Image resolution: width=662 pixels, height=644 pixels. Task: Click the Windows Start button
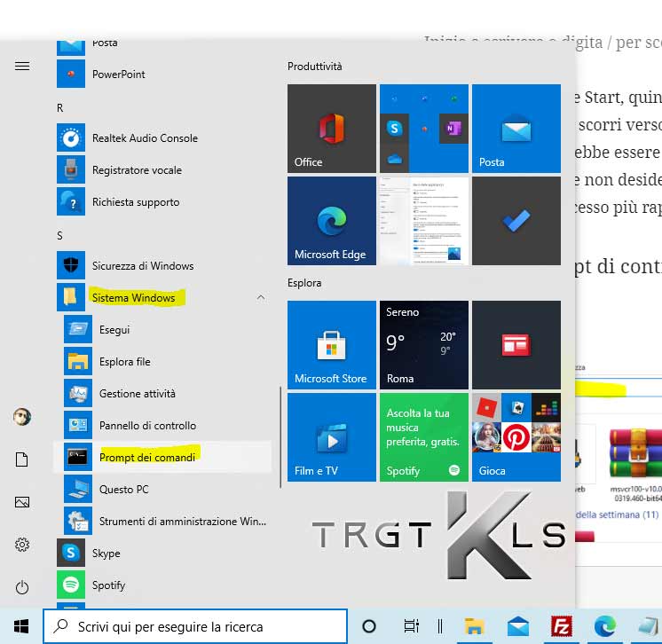point(21,625)
